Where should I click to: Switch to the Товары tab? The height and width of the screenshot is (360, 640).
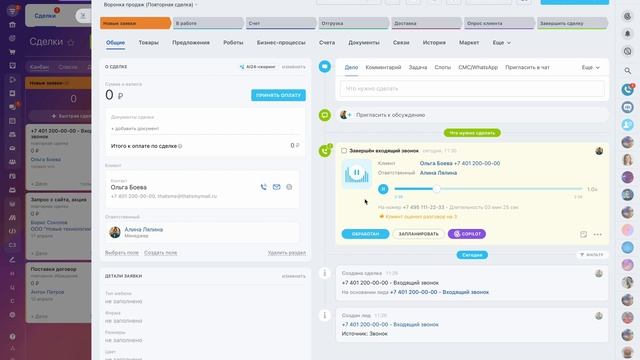pyautogui.click(x=149, y=42)
